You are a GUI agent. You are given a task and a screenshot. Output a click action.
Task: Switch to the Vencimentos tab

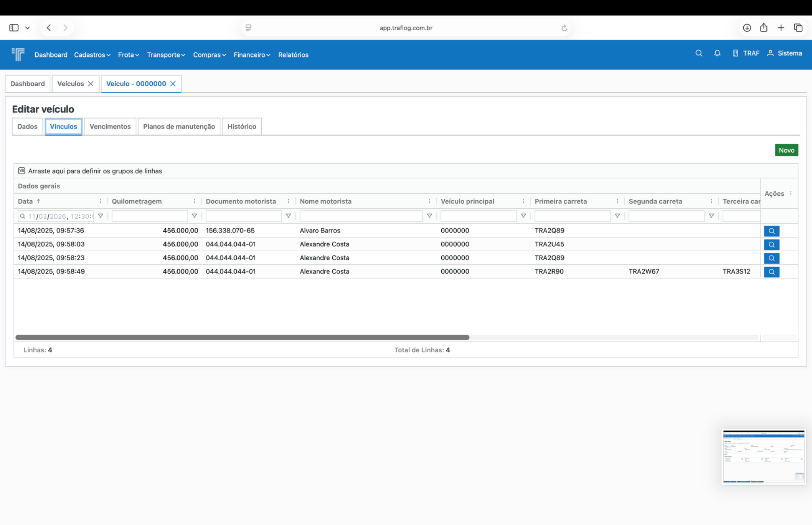(x=110, y=127)
